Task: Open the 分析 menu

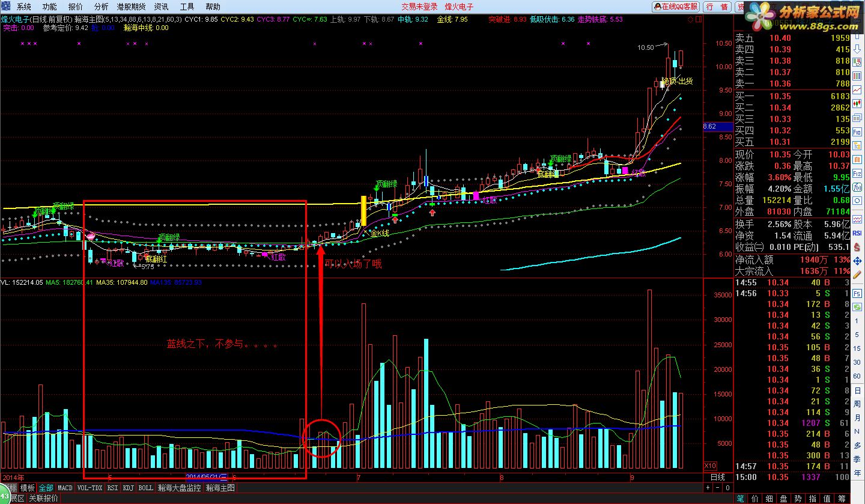Action: click(x=102, y=7)
